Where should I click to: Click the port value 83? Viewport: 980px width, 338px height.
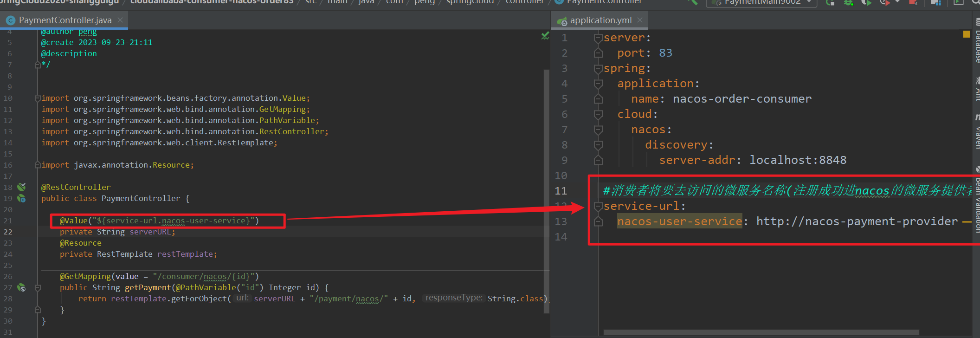665,53
